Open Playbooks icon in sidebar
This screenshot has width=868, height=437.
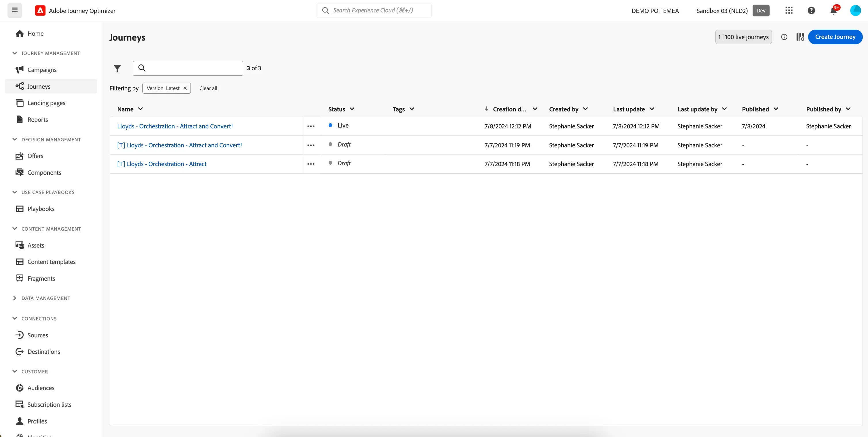(20, 209)
